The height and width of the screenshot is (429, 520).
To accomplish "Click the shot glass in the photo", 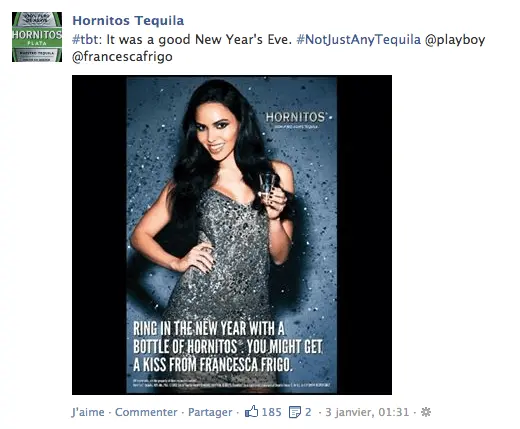I will click(x=268, y=186).
